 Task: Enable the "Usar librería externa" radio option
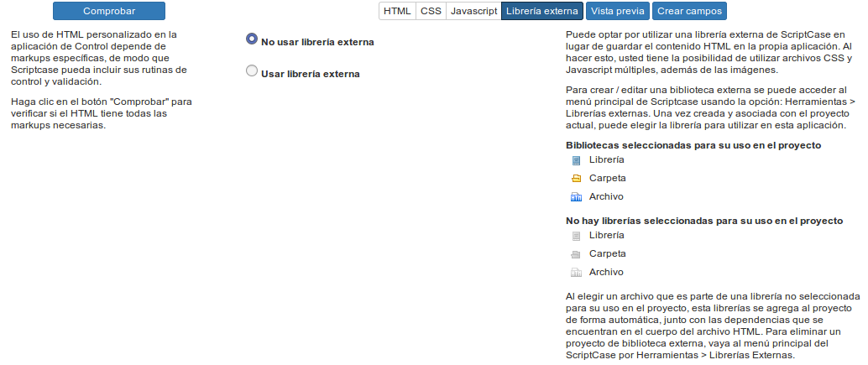point(251,72)
